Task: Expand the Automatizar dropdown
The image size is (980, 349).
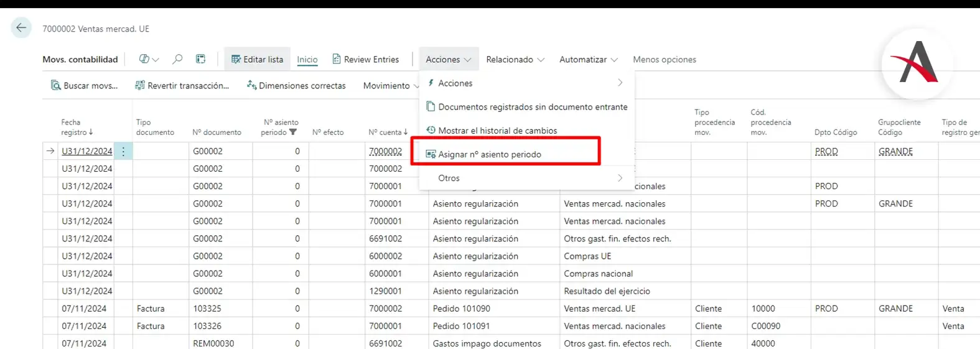Action: coord(588,59)
